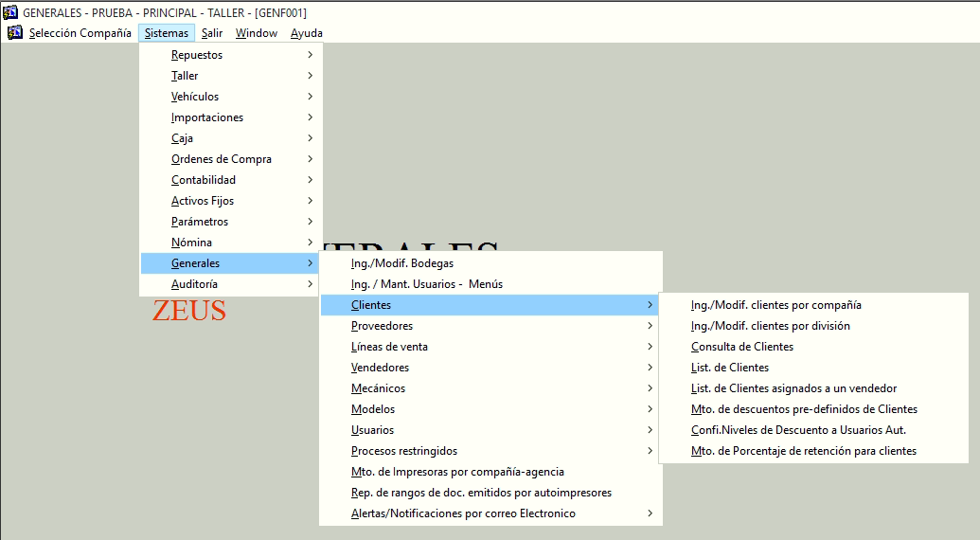980x540 pixels.
Task: Choose List. de Clientes asignados a un vendedor
Action: tap(793, 388)
